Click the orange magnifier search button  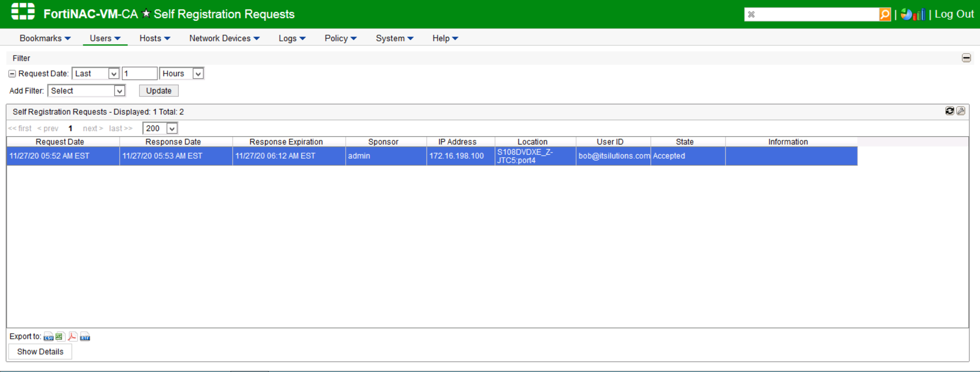pyautogui.click(x=885, y=14)
